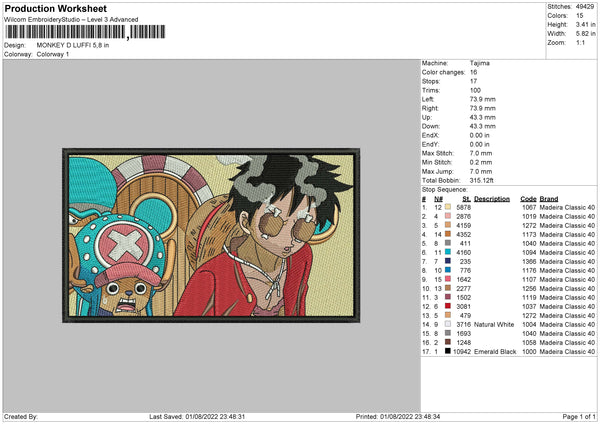
Task: Click the embroidered design preview image
Action: [211, 235]
